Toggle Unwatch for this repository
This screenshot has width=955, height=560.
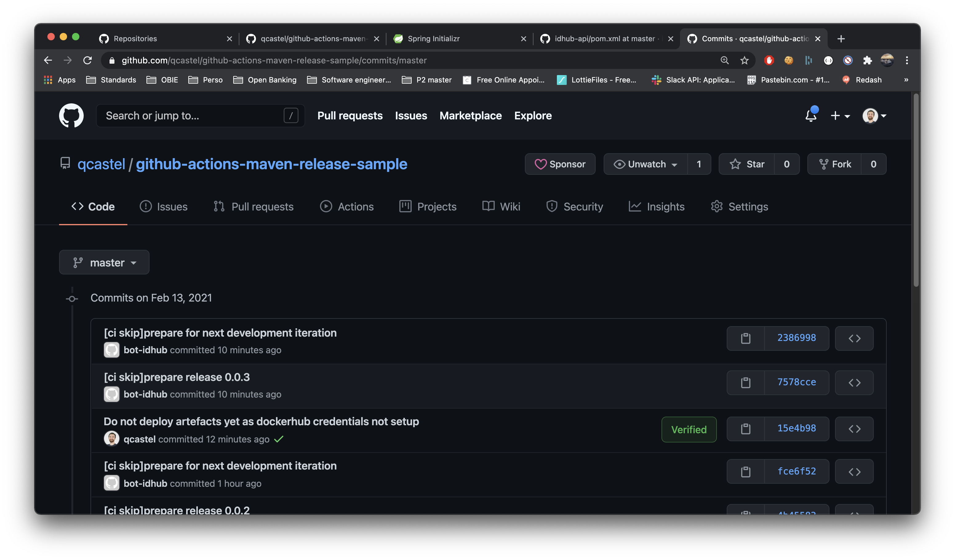click(x=646, y=164)
